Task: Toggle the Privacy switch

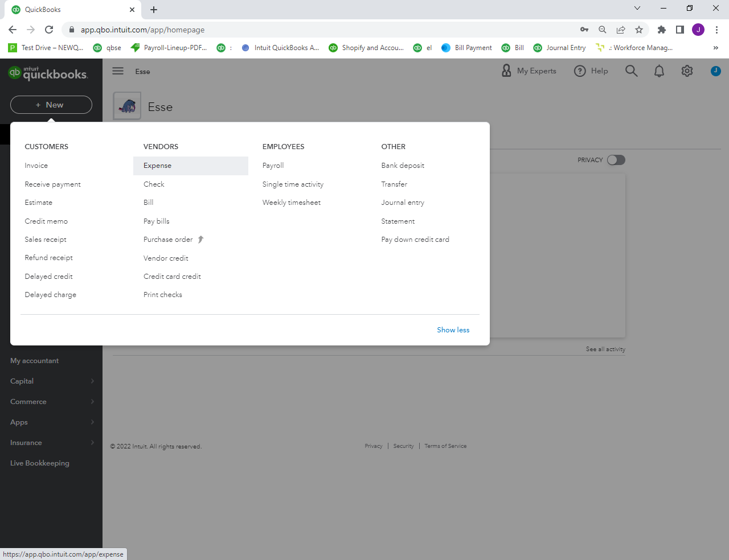Action: (x=616, y=160)
